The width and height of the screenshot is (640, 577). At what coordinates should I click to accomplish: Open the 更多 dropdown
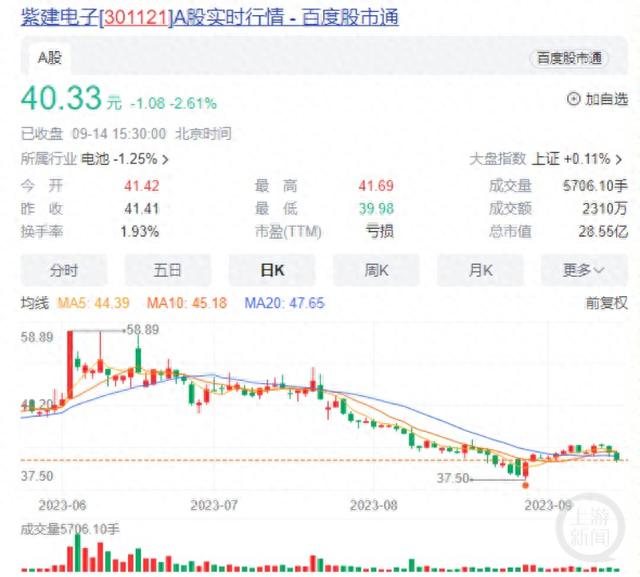[584, 270]
